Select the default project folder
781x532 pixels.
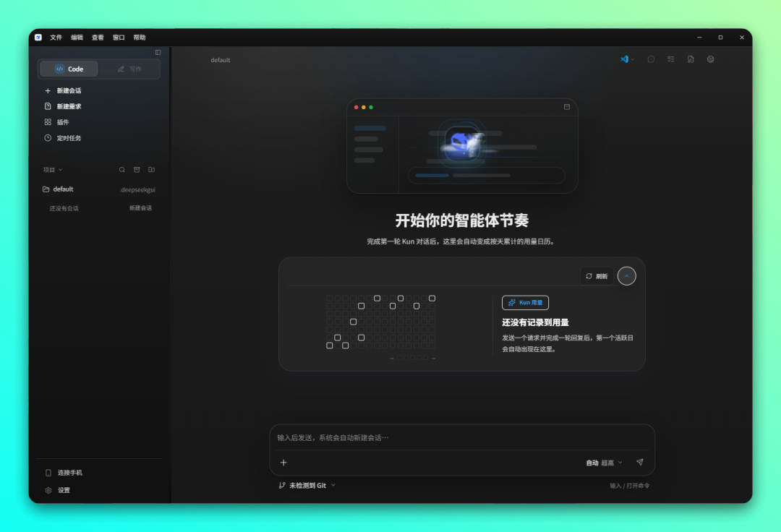pyautogui.click(x=59, y=189)
